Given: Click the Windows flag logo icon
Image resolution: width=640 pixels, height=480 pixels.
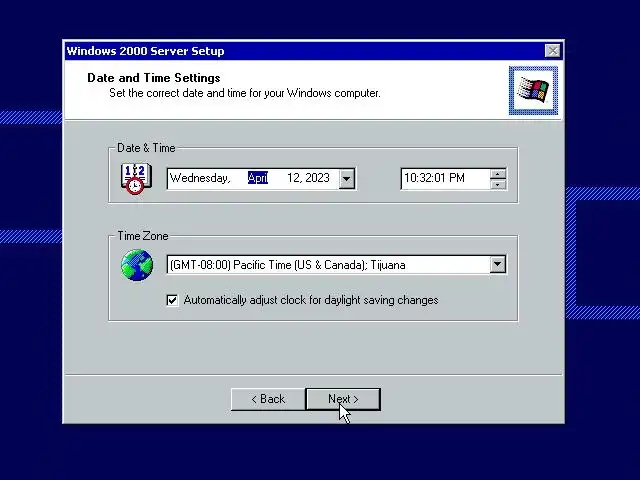Looking at the screenshot, I should pyautogui.click(x=533, y=90).
